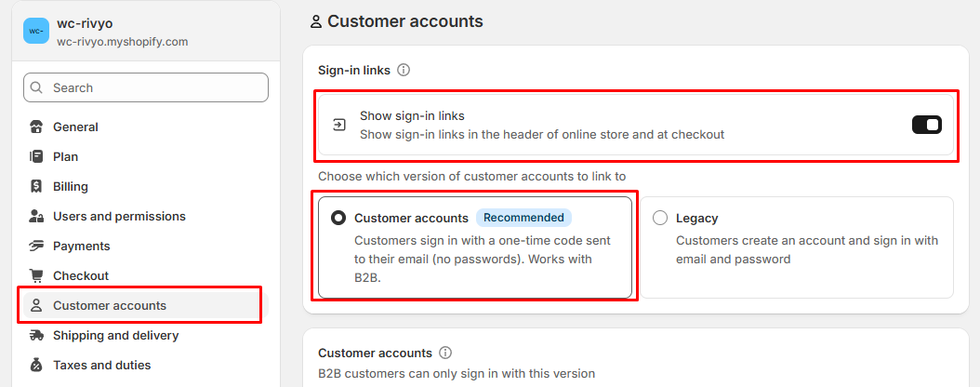Image resolution: width=980 pixels, height=387 pixels.
Task: Click the Checkout cart icon
Action: pos(36,275)
